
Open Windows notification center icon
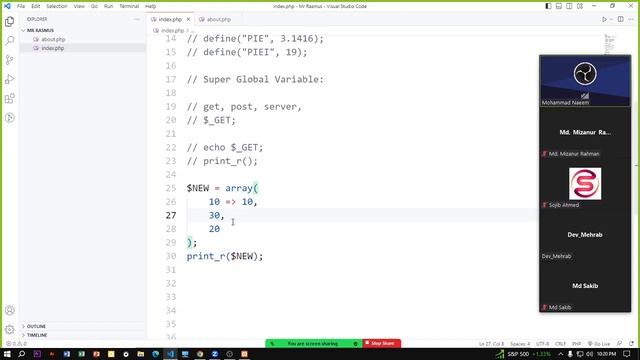[627, 354]
